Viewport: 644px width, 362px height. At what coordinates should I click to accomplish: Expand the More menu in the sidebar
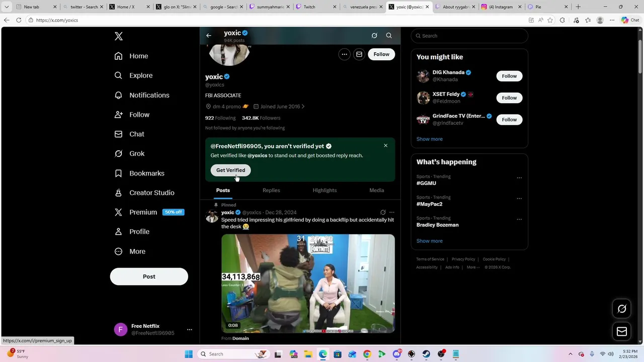click(x=130, y=251)
